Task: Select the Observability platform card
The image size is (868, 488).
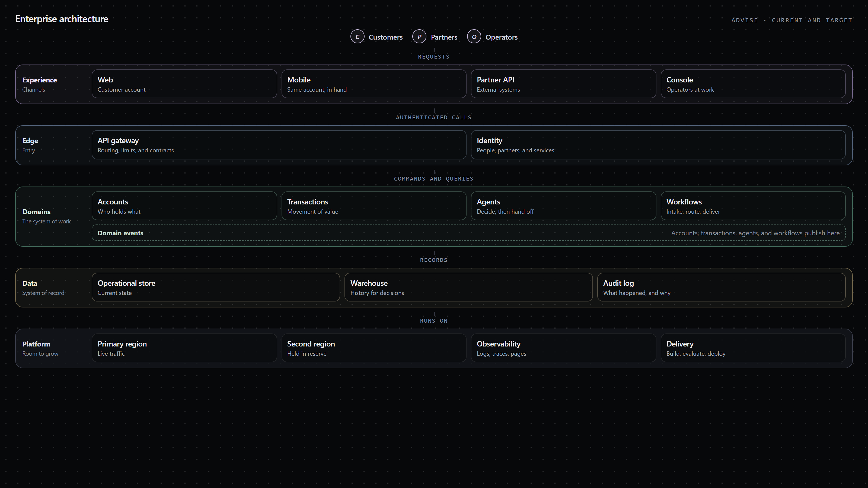Action: 563,348
